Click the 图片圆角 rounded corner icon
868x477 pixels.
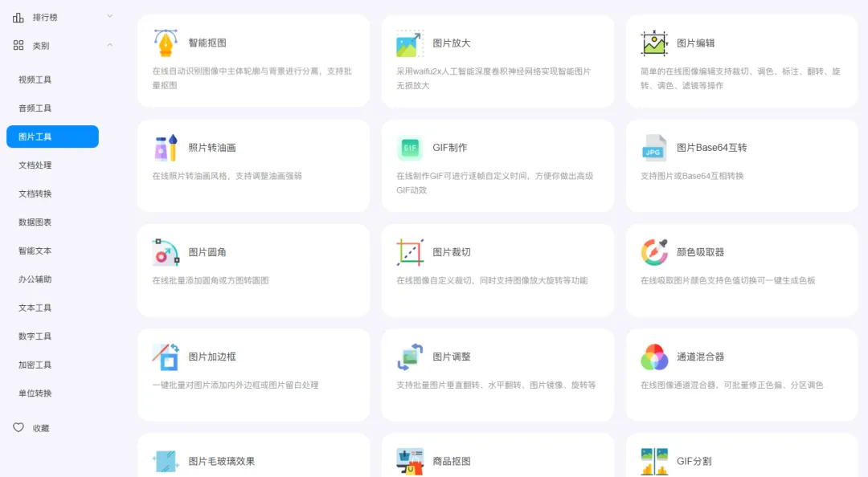166,252
